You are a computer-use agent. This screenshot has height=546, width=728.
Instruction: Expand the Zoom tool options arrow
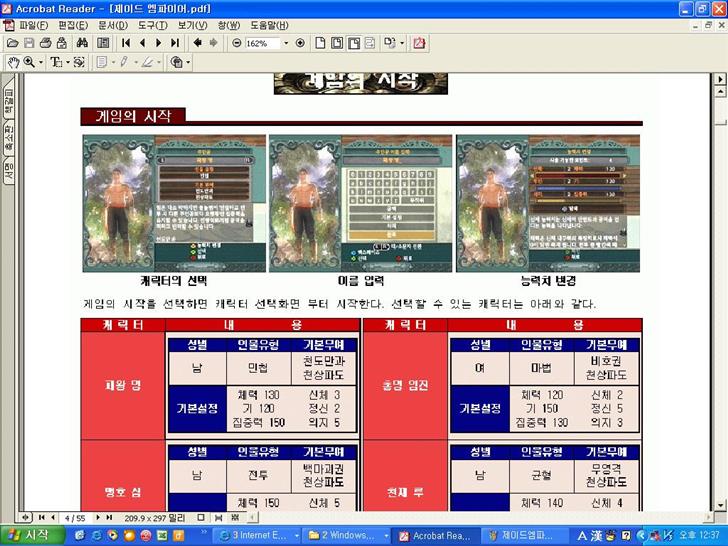41,62
